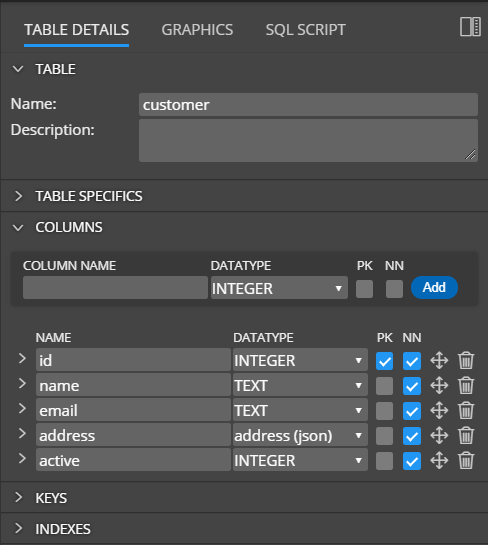Image resolution: width=488 pixels, height=545 pixels.
Task: Expand the name column row details
Action: [22, 383]
